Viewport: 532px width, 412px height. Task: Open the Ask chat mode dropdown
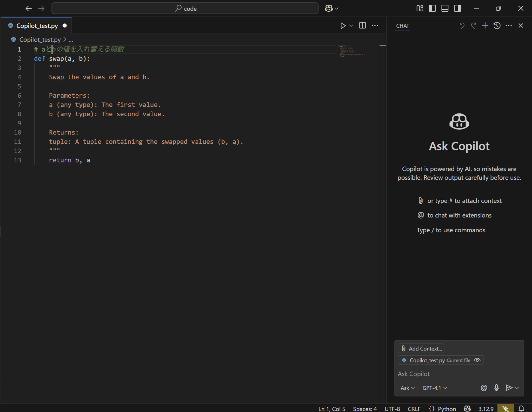(408, 388)
